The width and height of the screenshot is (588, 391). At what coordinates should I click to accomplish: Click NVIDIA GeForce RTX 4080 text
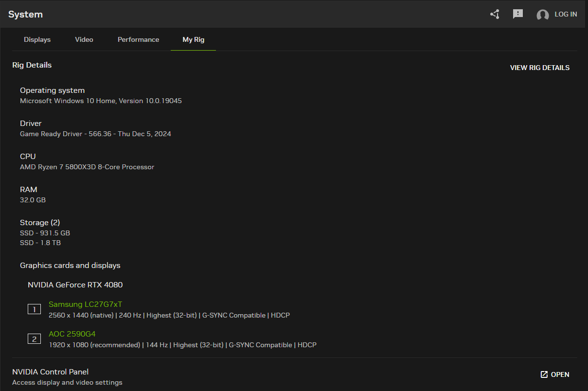75,285
